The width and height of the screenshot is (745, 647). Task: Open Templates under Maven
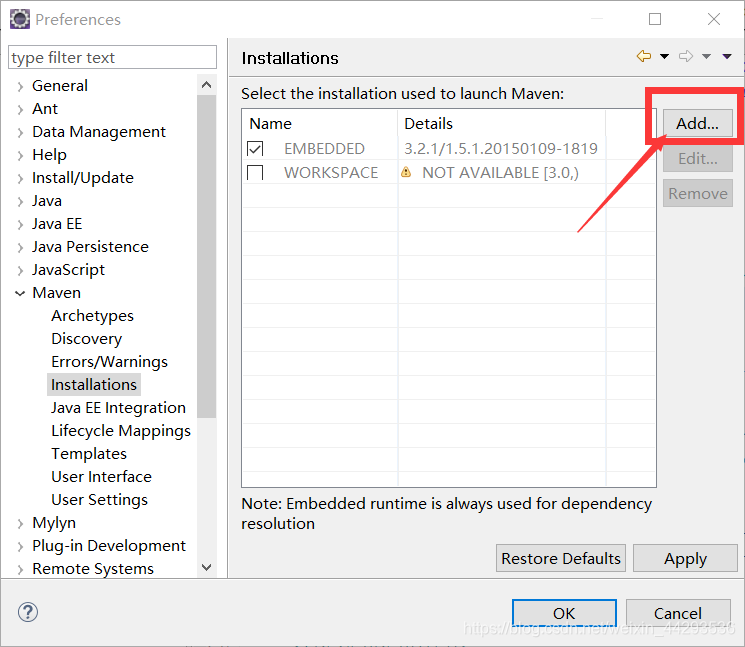tap(89, 454)
